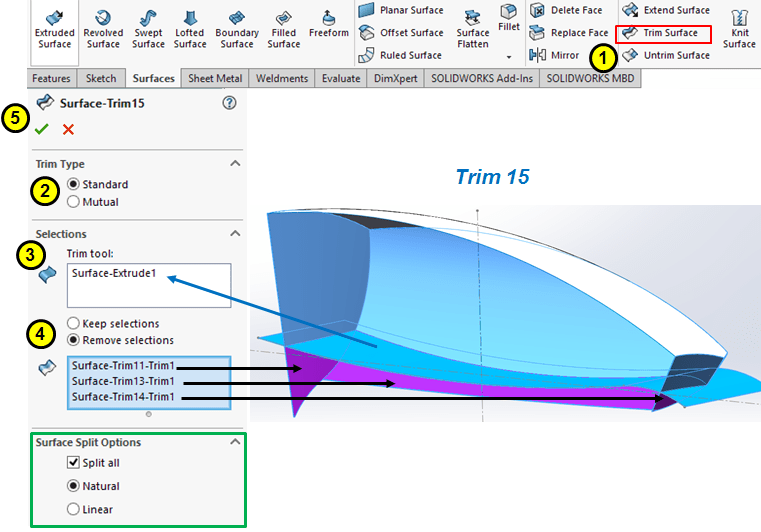Collapse the Surface Split Options section
761x532 pixels.
coord(235,442)
